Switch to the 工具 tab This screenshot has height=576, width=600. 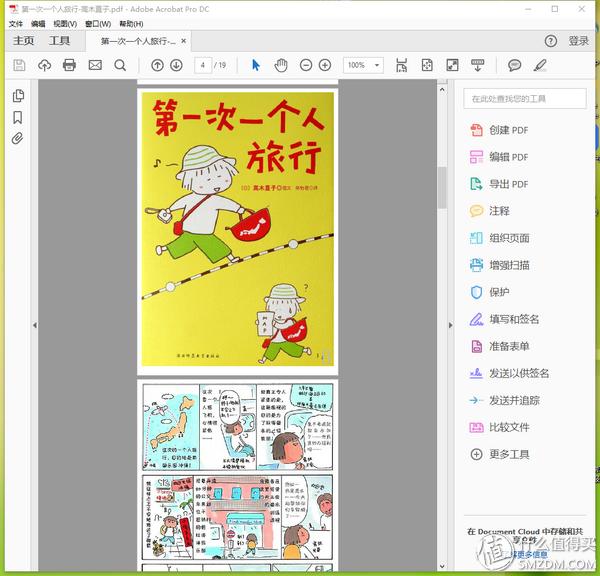(59, 41)
